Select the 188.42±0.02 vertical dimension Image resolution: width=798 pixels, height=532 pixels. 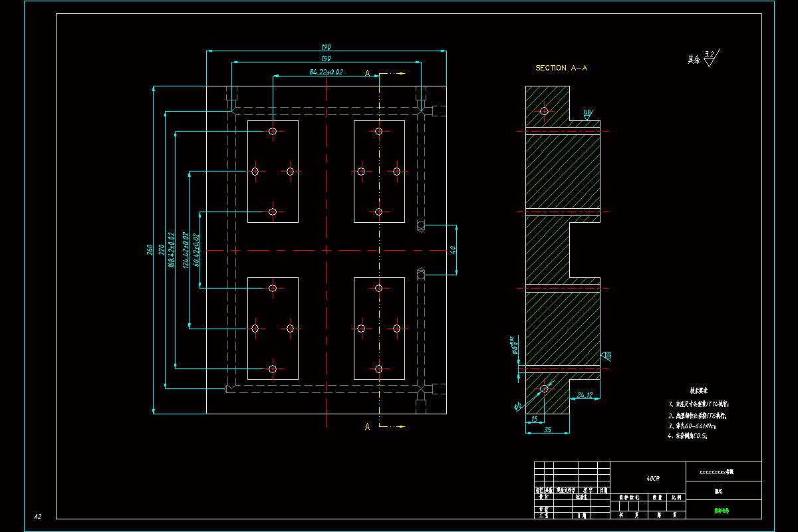click(172, 250)
